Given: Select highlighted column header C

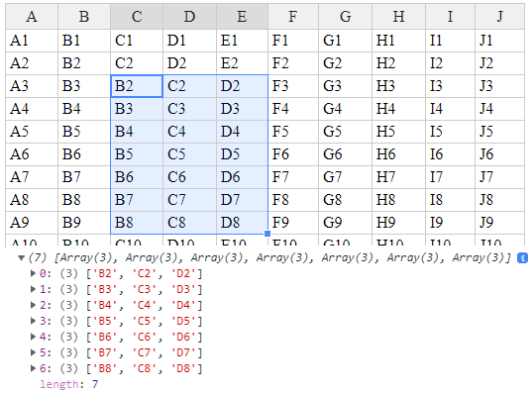Looking at the screenshot, I should pyautogui.click(x=137, y=16).
